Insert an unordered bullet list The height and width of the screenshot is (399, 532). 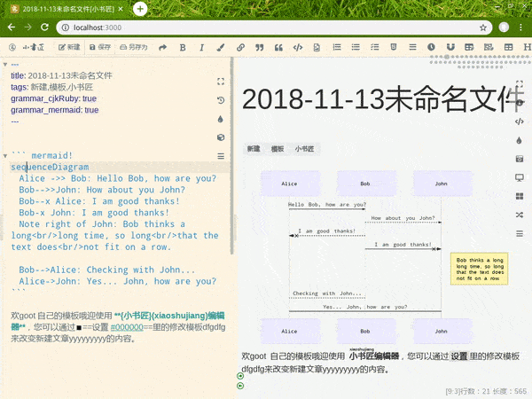coord(356,47)
